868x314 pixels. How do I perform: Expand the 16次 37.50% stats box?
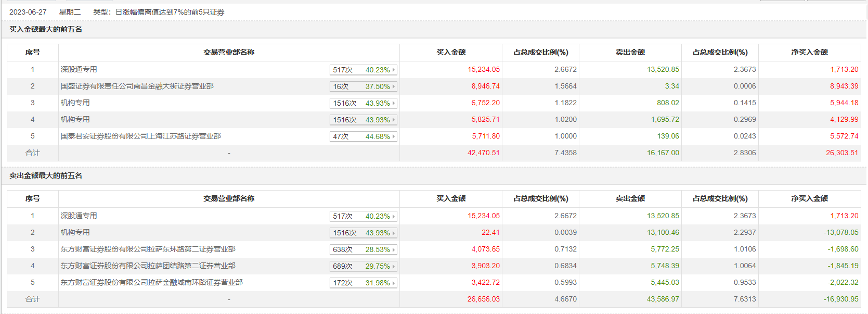(x=363, y=86)
